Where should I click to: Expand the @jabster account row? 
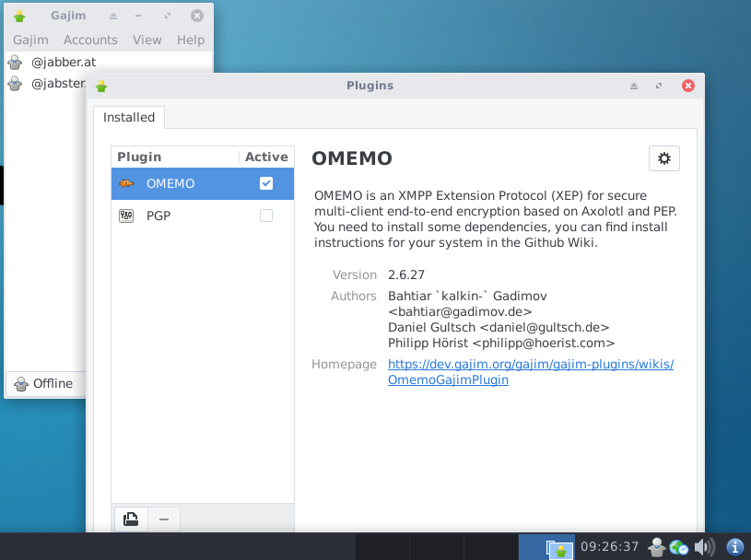pos(46,83)
